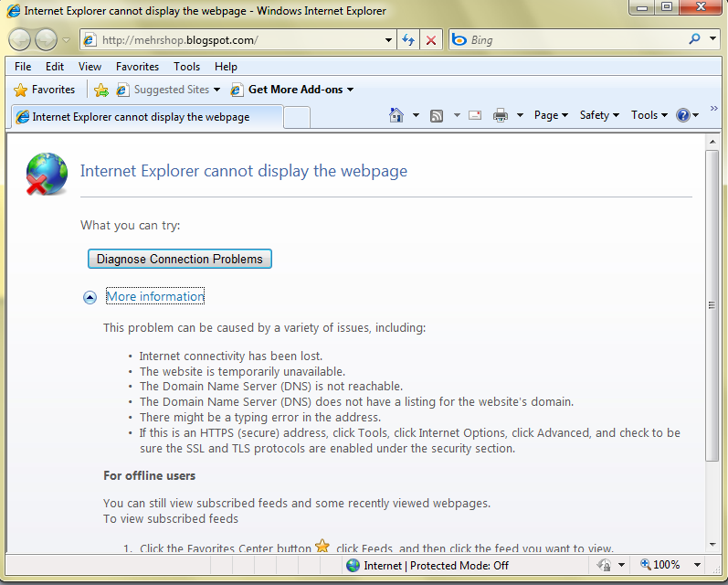Click 'The website is temporarily unavailable.' bullet
This screenshot has height=585, width=728.
tap(242, 372)
